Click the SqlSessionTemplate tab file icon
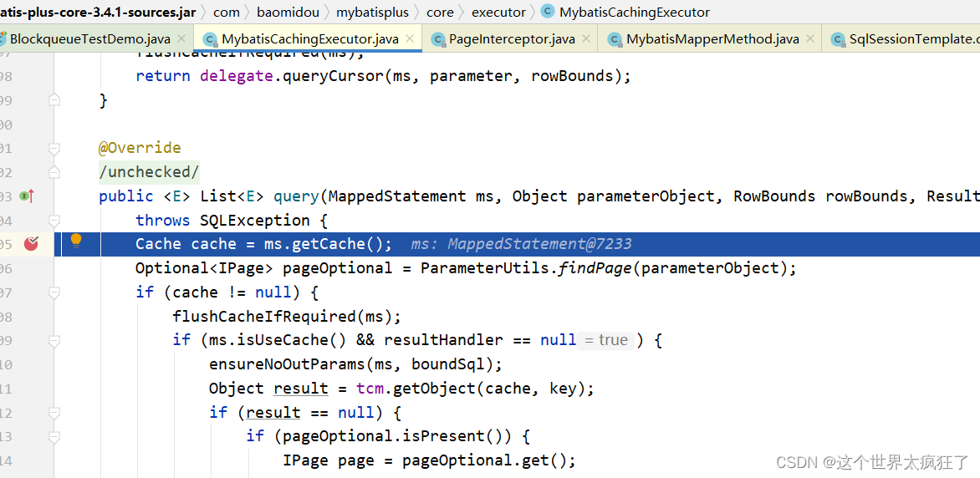Screen dimensions: 980x478 [x=838, y=39]
